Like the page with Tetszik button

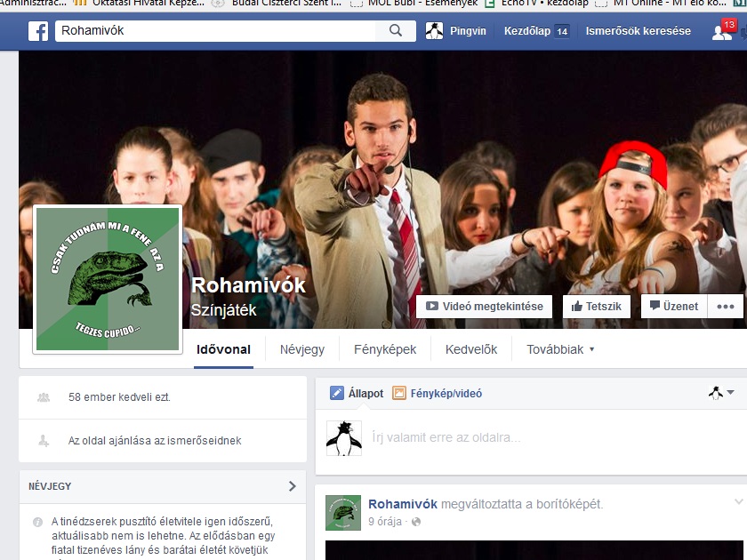pos(597,306)
